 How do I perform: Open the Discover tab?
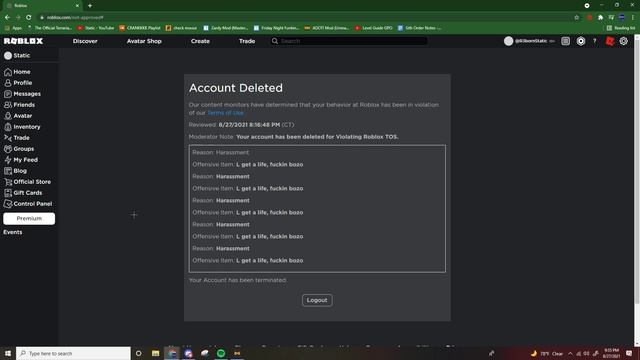(85, 41)
